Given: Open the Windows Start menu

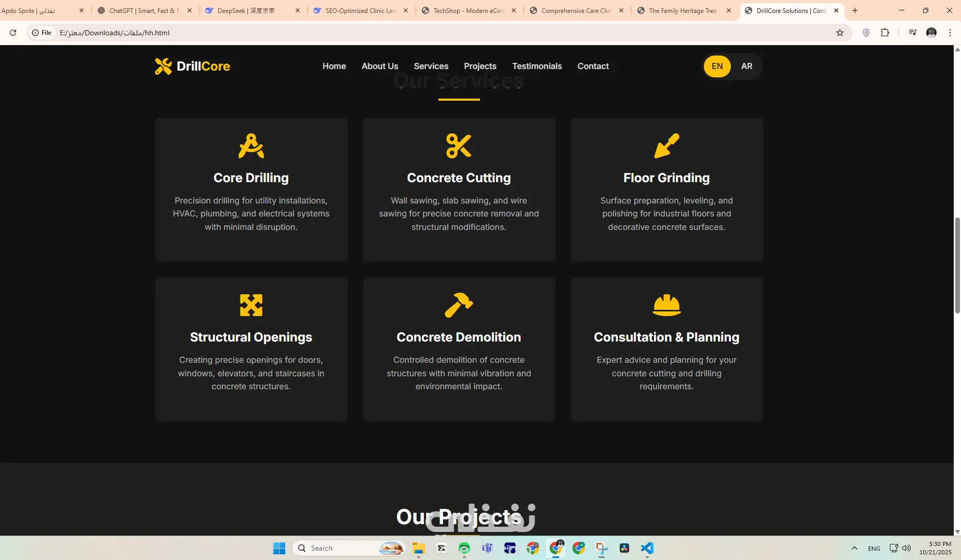Looking at the screenshot, I should [279, 548].
